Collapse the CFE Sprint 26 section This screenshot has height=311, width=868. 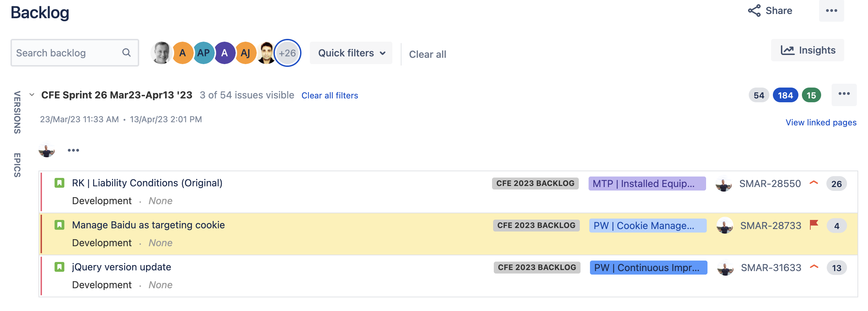coord(32,95)
